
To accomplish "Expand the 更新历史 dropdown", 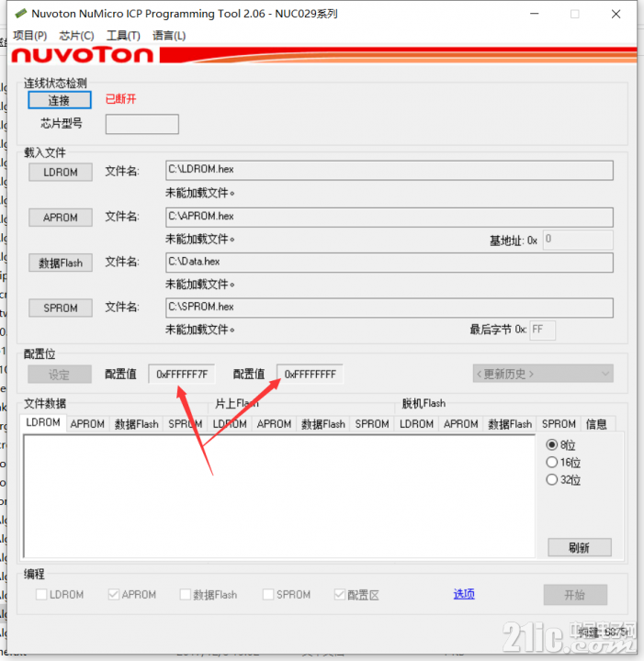I will click(543, 374).
